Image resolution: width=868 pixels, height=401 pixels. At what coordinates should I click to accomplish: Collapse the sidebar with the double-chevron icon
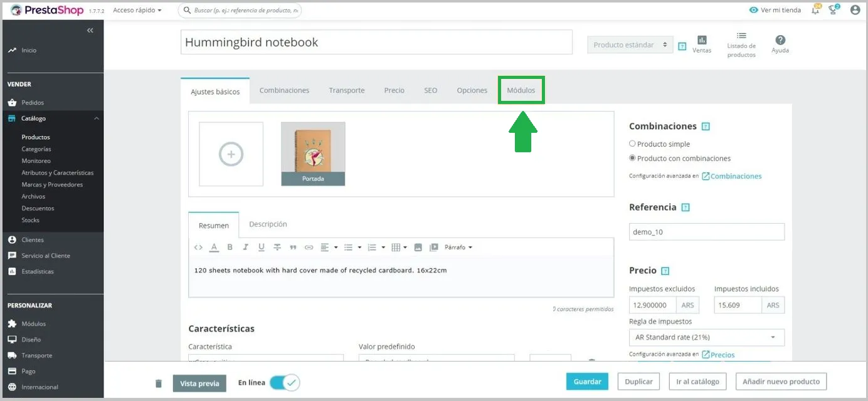pos(90,30)
